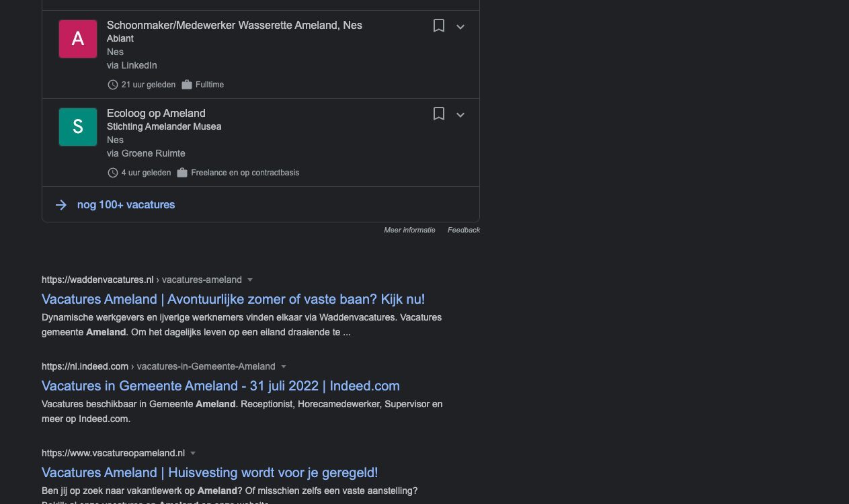Click the briefcase icon next to Fulltime
The width and height of the screenshot is (849, 504).
pyautogui.click(x=187, y=85)
